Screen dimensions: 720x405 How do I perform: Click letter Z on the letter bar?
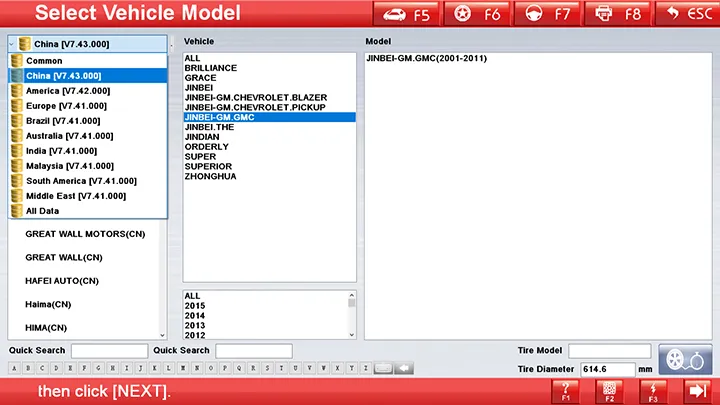[x=366, y=368]
